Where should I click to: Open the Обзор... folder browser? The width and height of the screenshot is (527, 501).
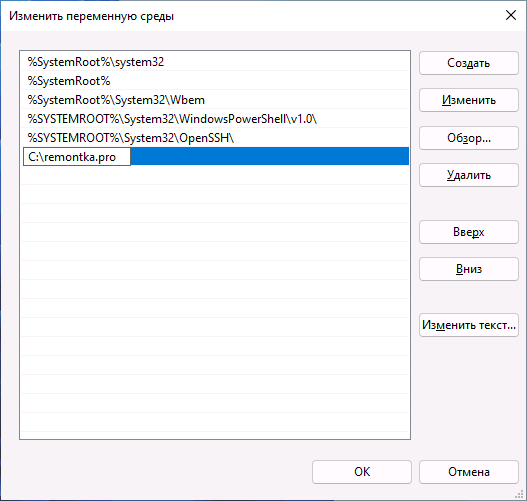pos(469,138)
